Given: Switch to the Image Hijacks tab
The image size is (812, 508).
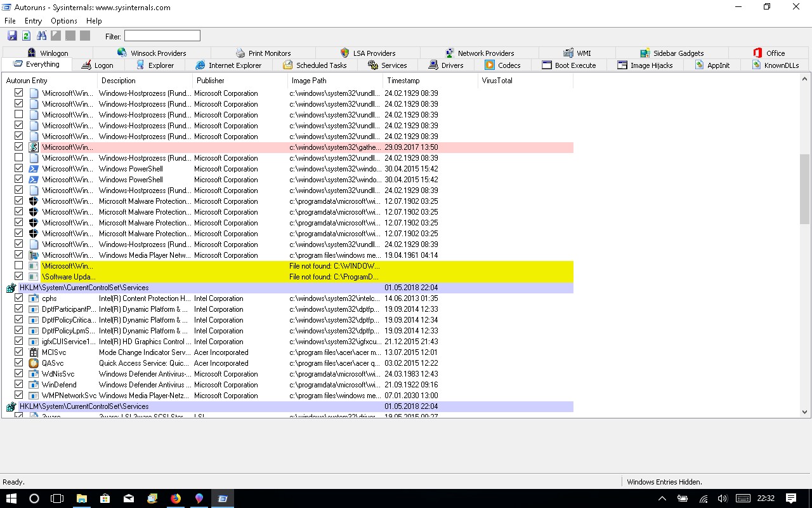Looking at the screenshot, I should click(645, 65).
